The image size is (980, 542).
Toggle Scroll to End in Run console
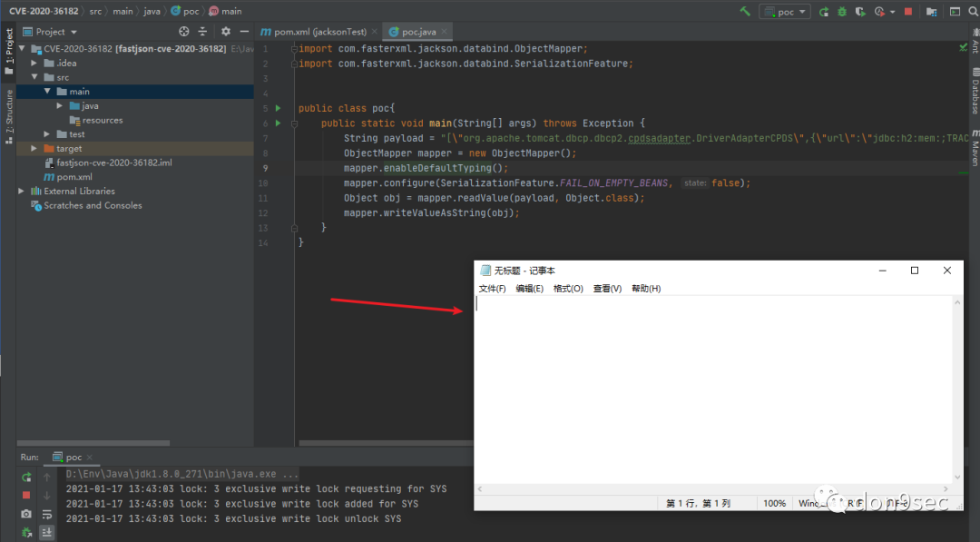pos(47,533)
